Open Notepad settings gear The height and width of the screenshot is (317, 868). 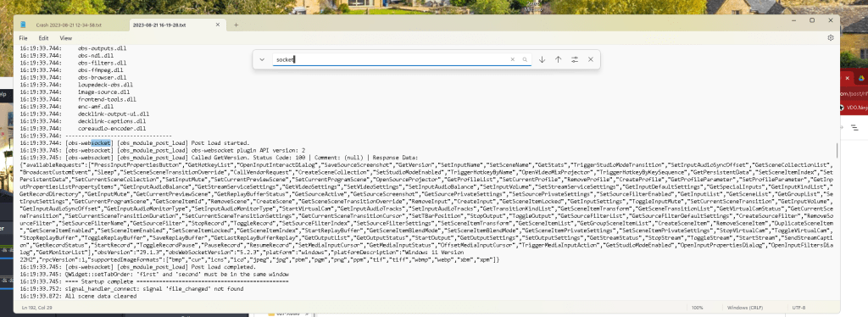coord(831,37)
